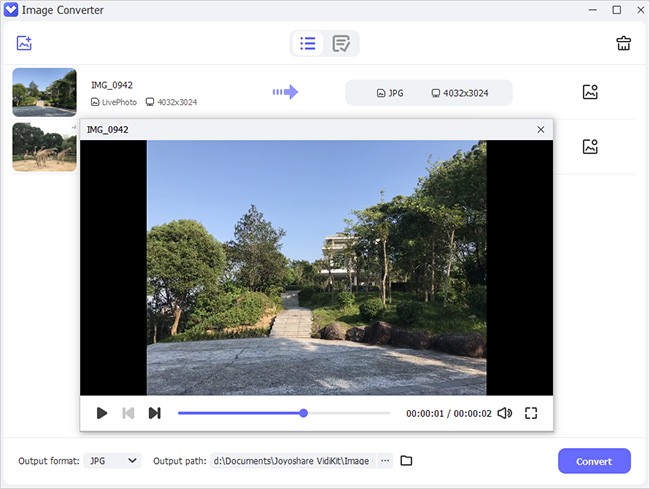Click the Image Converter app logo
The height and width of the screenshot is (489, 650).
[11, 10]
